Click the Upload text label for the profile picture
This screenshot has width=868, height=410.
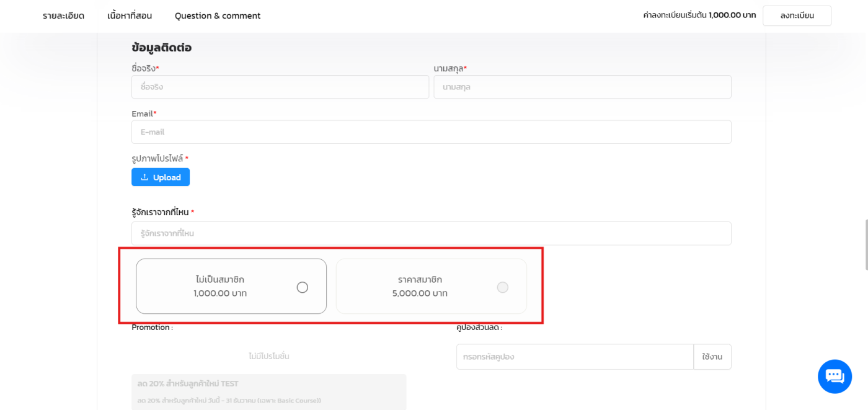(x=167, y=177)
